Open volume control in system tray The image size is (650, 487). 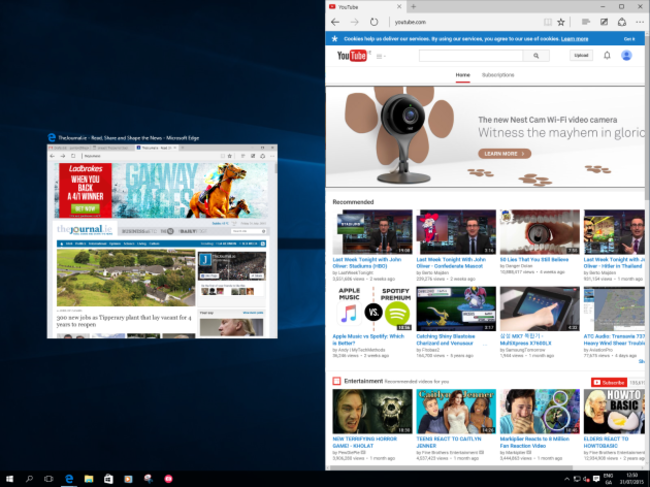pyautogui.click(x=586, y=479)
